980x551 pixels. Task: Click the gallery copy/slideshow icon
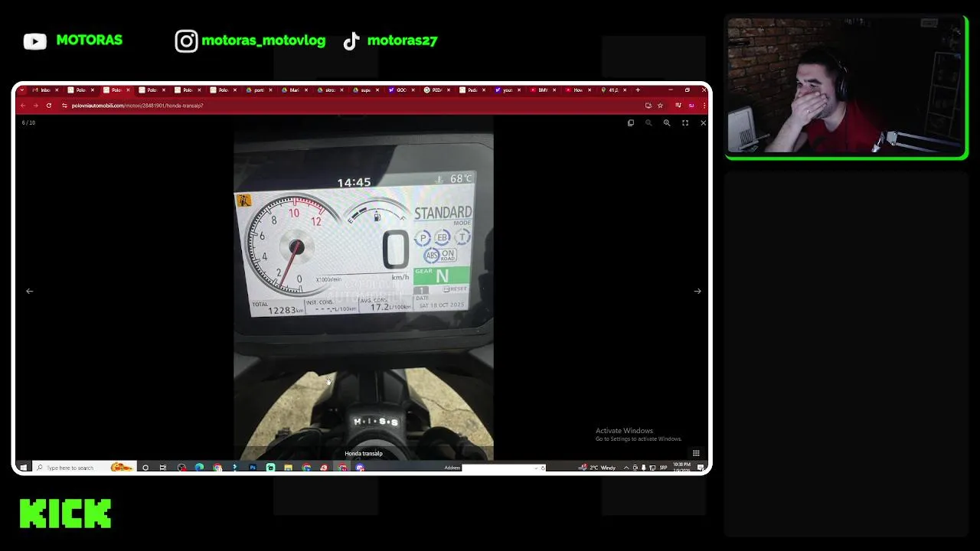click(630, 123)
